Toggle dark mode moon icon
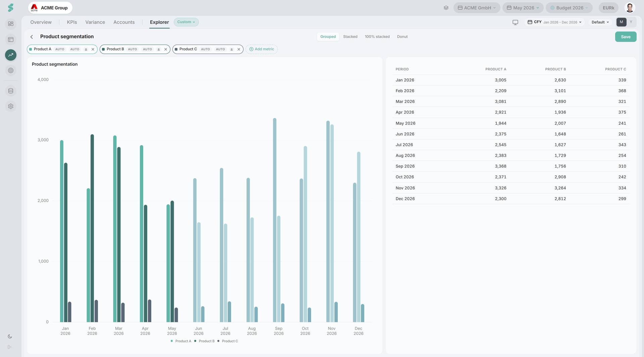Screen dimensions: 644x357 [x=10, y=336]
